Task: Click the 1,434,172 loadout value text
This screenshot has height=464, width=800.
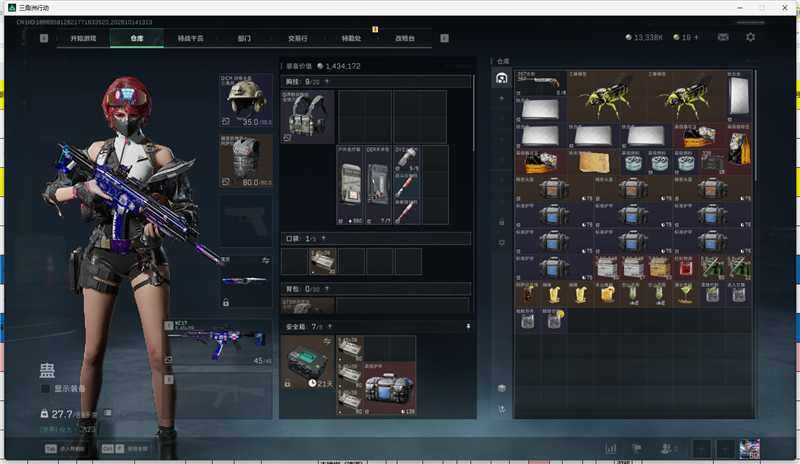Action: coord(343,66)
